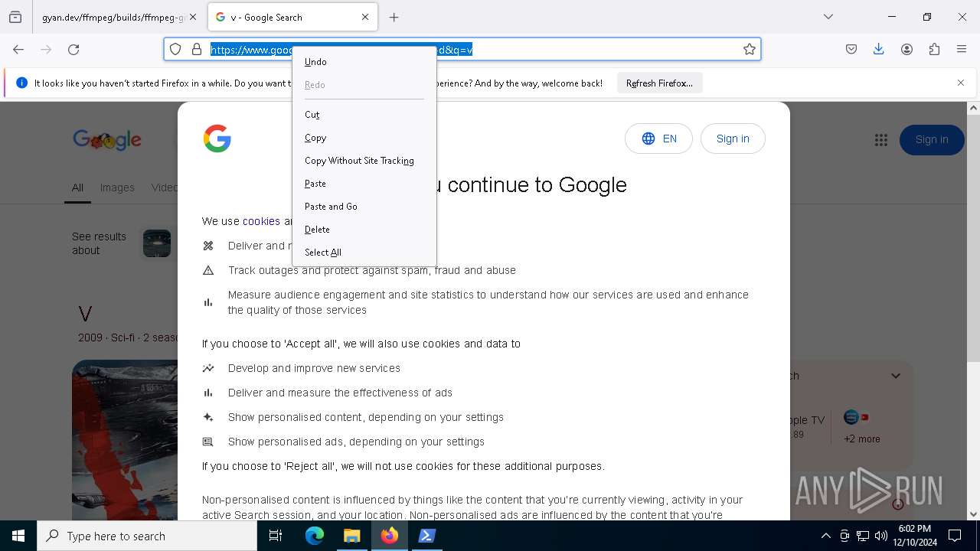980x551 pixels.
Task: Close the gyan.dev ffmpeg tab
Action: (x=193, y=17)
